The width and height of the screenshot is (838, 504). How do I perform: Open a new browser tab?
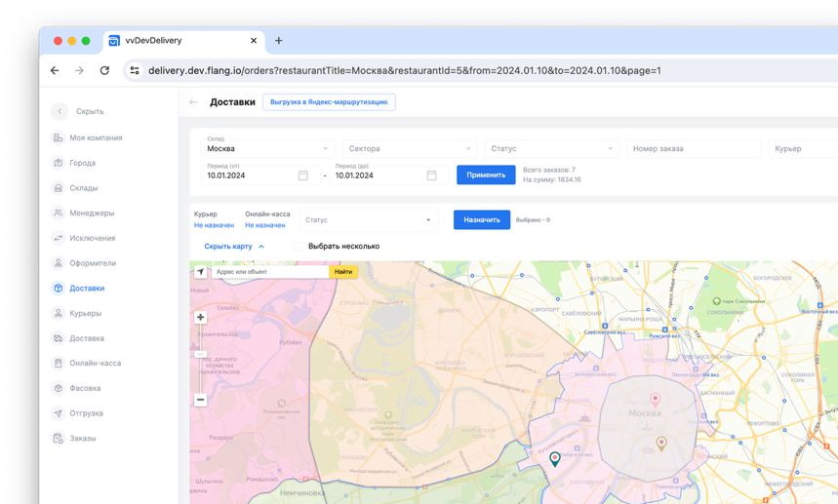click(x=278, y=41)
